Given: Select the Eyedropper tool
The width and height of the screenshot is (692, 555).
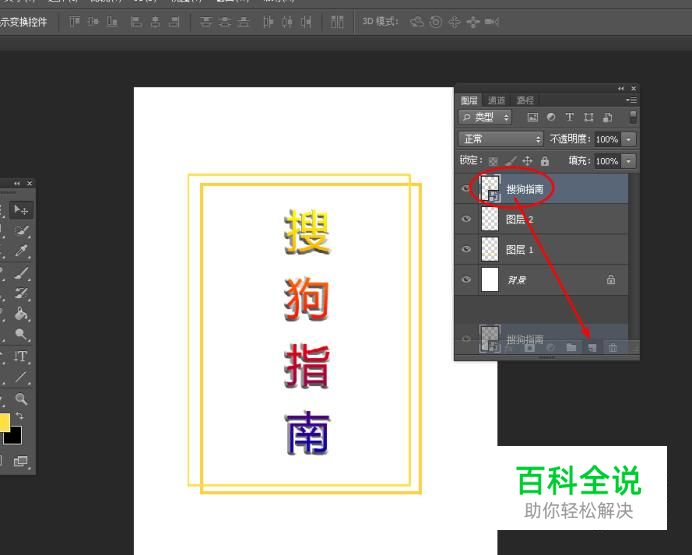Looking at the screenshot, I should [x=21, y=251].
